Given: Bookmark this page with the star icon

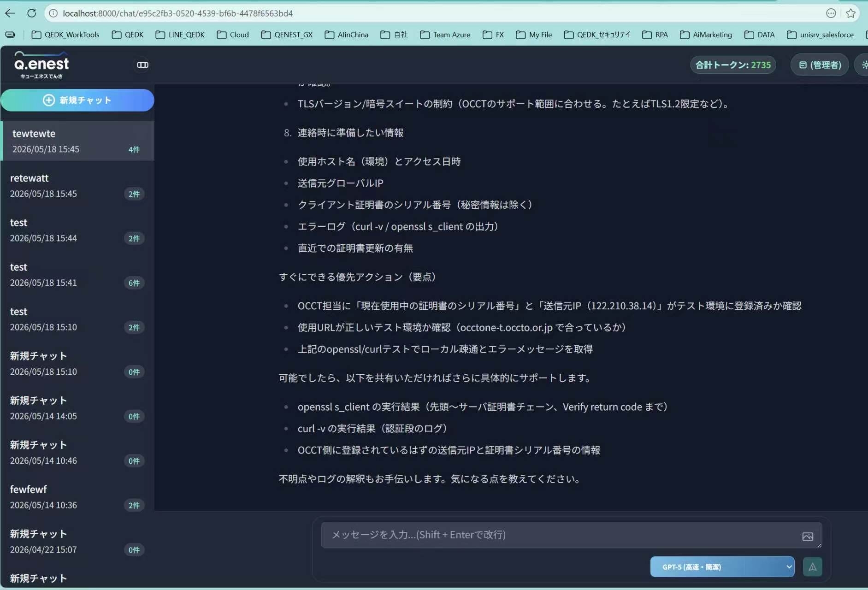Looking at the screenshot, I should [851, 13].
